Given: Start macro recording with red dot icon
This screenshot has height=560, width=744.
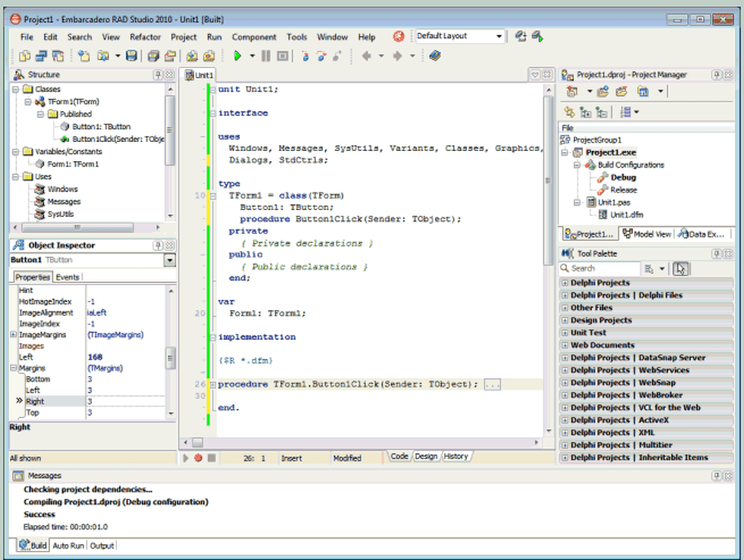Looking at the screenshot, I should [198, 458].
